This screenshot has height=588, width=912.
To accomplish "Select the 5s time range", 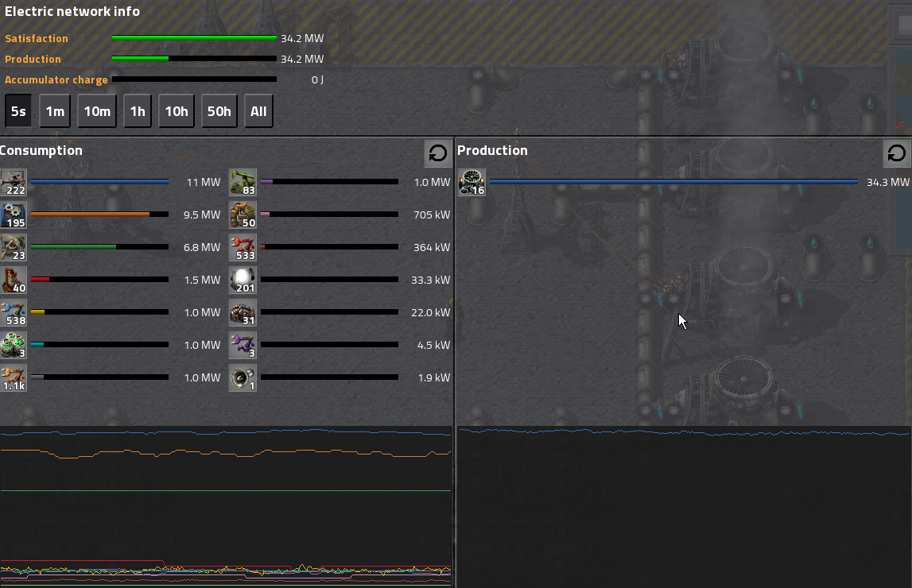I will coord(18,111).
